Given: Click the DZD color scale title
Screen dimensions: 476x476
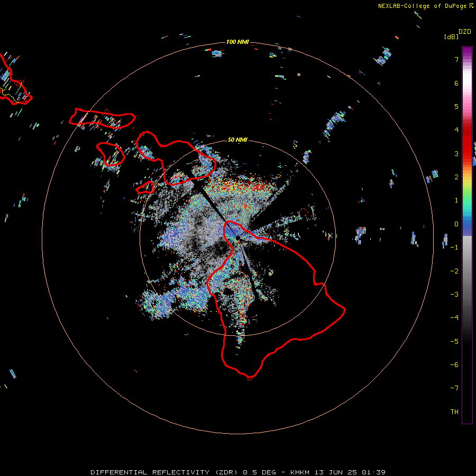Looking at the screenshot, I should [x=465, y=32].
